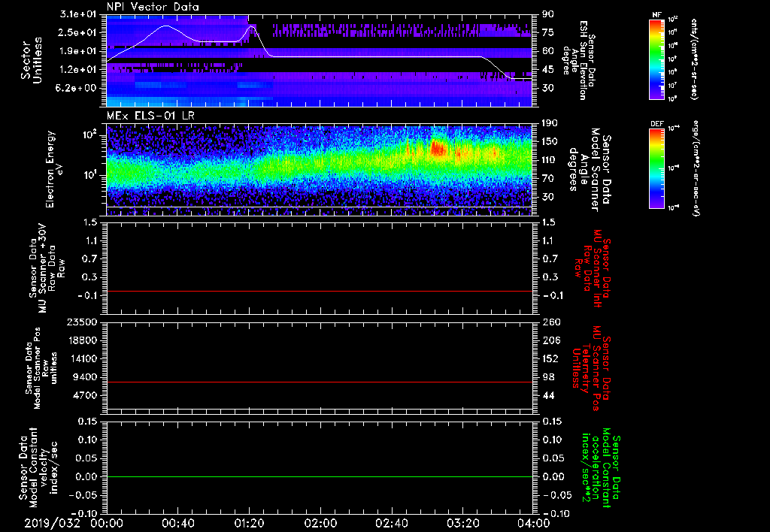This screenshot has height=532, width=770.
Task: Click the "2019/032" date label
Action: point(52,523)
